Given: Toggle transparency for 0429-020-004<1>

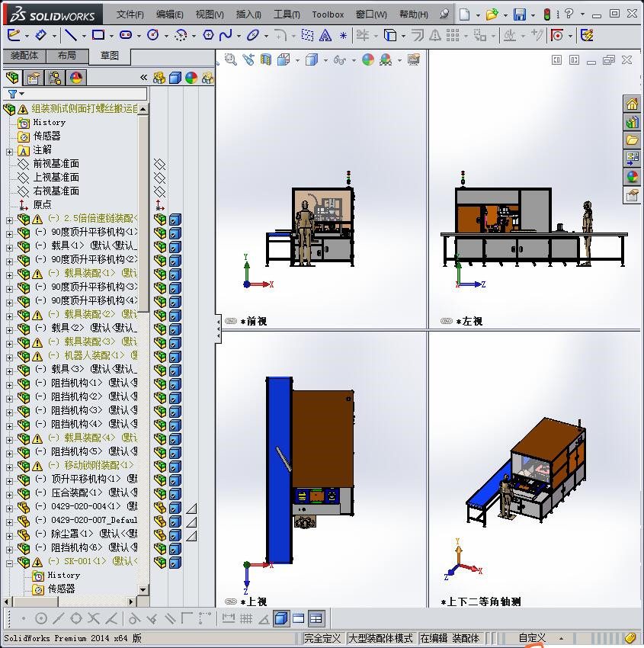Looking at the screenshot, I should (x=191, y=508).
